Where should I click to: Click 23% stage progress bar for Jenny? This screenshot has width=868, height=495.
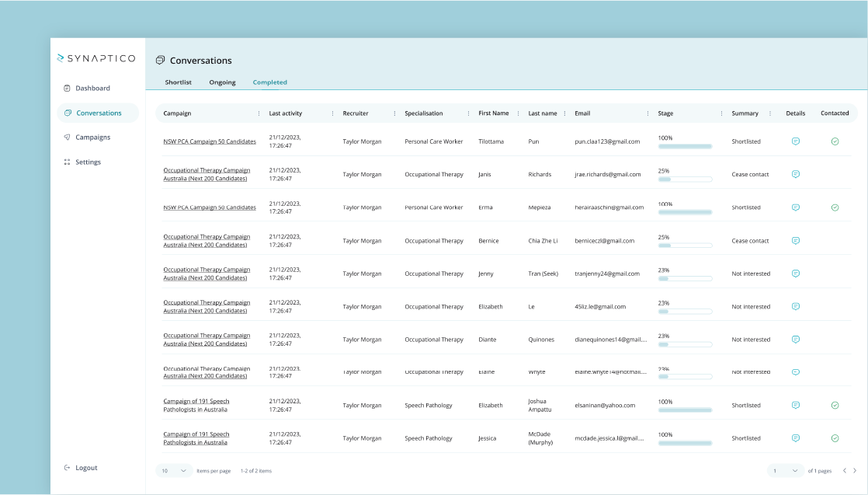tap(685, 279)
